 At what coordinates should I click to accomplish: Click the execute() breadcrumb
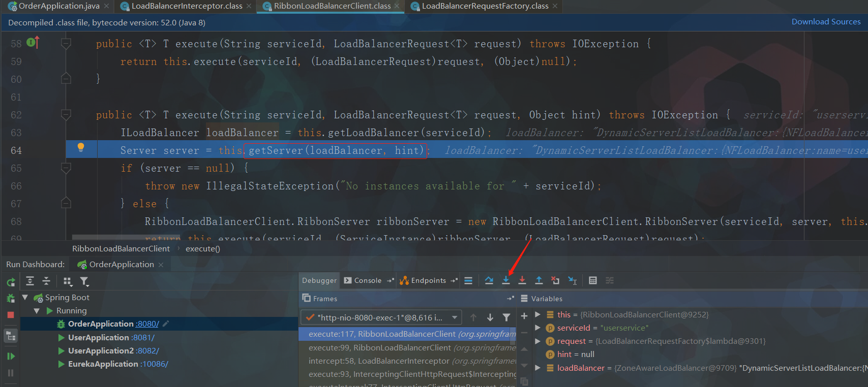tap(202, 249)
